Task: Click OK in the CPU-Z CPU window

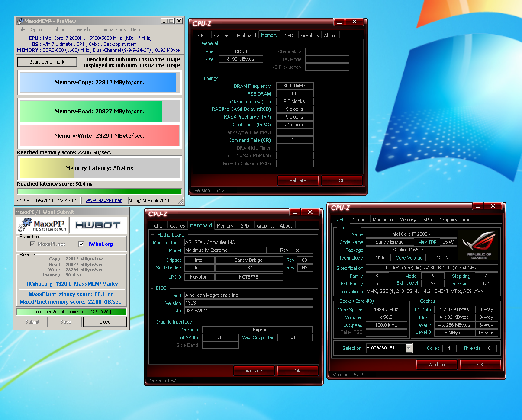Action: (480, 365)
